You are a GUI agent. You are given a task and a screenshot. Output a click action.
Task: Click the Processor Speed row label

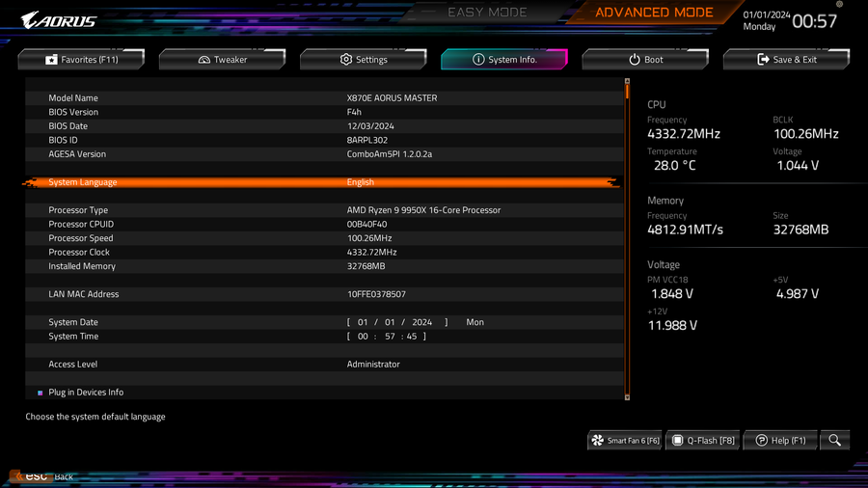tap(81, 238)
